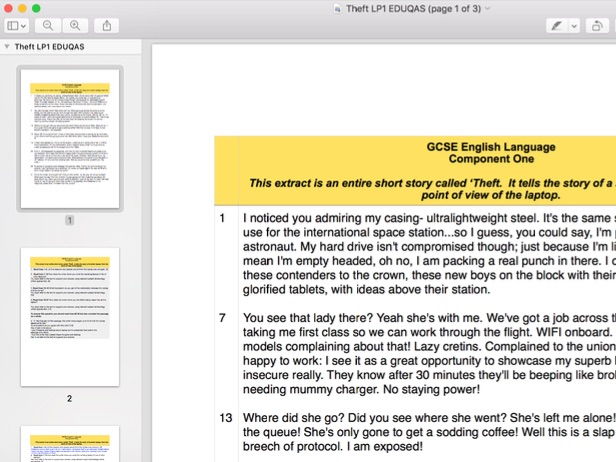
Task: Click the 'Theft LP1 EDUQAS' sidebar label
Action: pyautogui.click(x=50, y=47)
